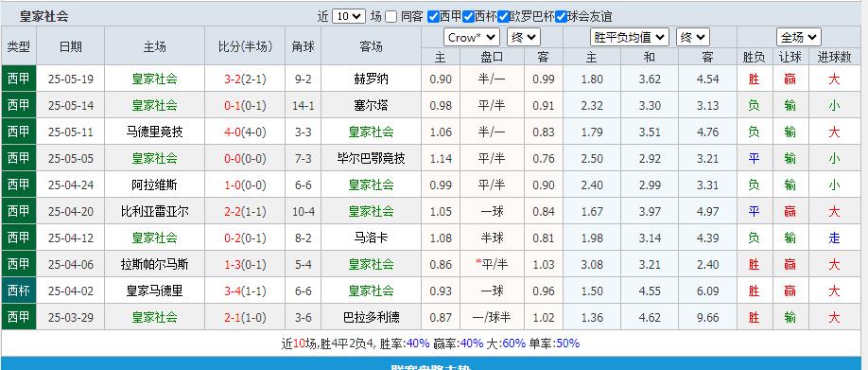
Task: Open the 终 dropdown beside Crow*
Action: 524,37
